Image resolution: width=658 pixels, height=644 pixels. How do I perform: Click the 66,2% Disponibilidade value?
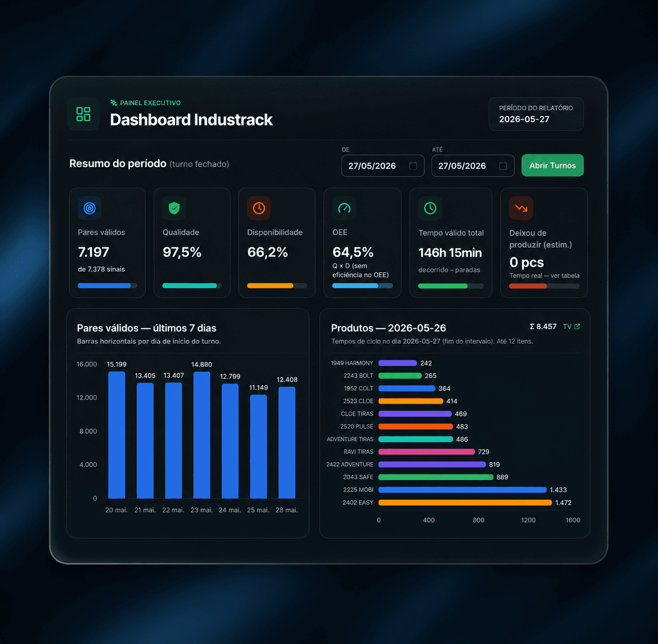267,252
